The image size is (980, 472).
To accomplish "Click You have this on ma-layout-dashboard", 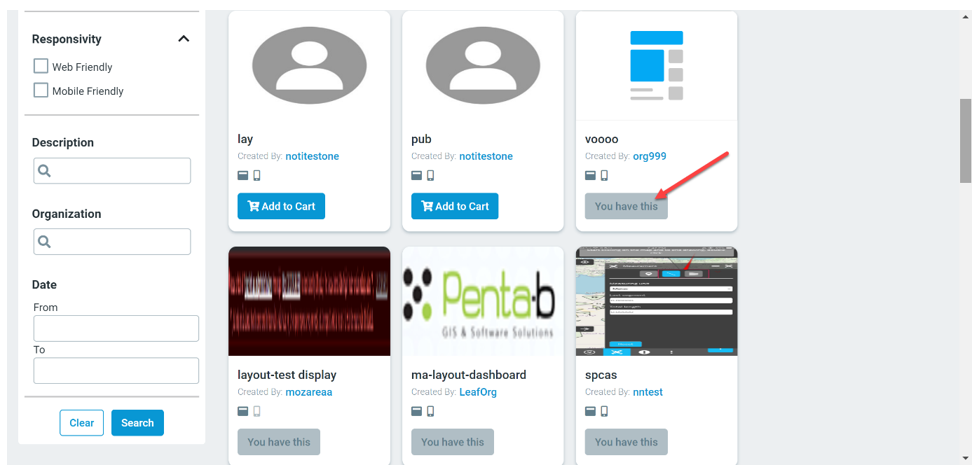I will (452, 441).
